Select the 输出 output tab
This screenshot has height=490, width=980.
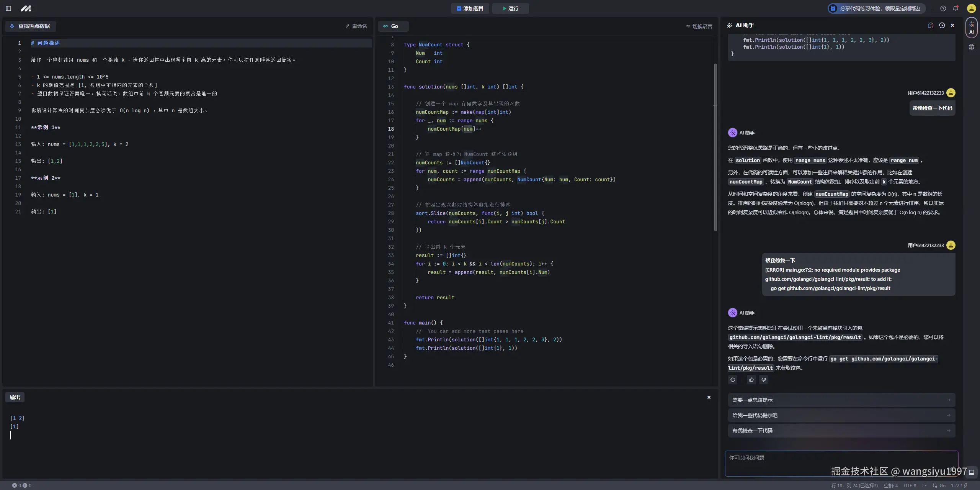(x=15, y=397)
